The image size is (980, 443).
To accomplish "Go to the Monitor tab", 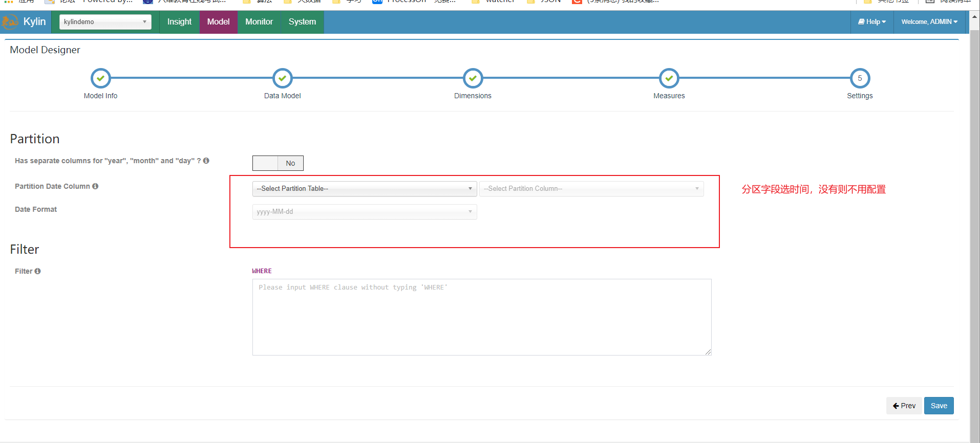I will point(259,22).
